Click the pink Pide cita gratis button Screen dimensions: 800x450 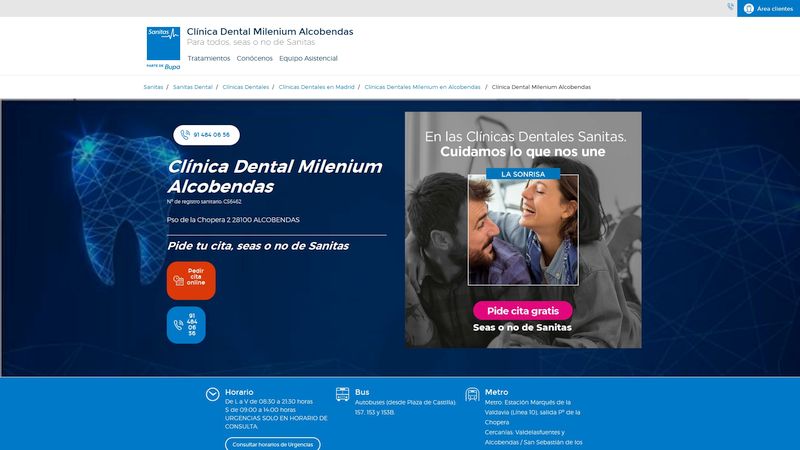[x=522, y=311]
